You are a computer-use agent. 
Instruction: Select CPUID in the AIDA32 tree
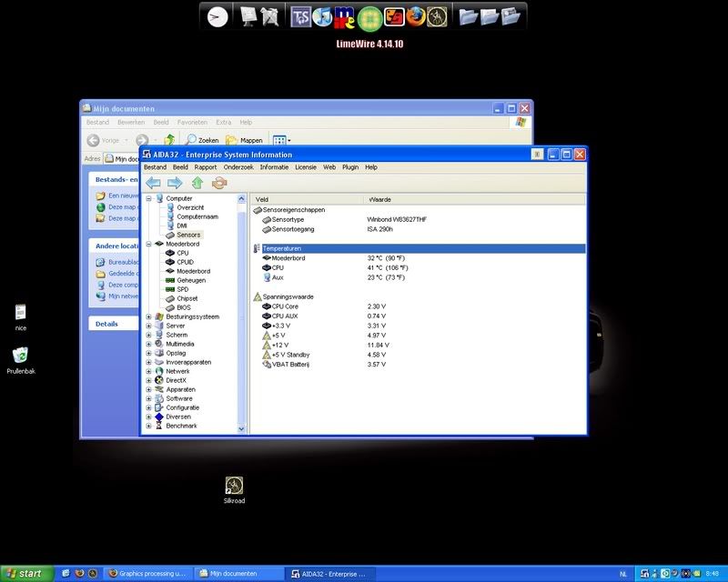186,262
